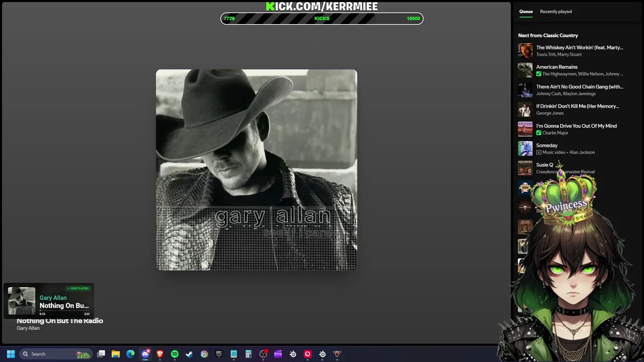Click the Music video icon next to Alan Jackson

tap(539, 152)
